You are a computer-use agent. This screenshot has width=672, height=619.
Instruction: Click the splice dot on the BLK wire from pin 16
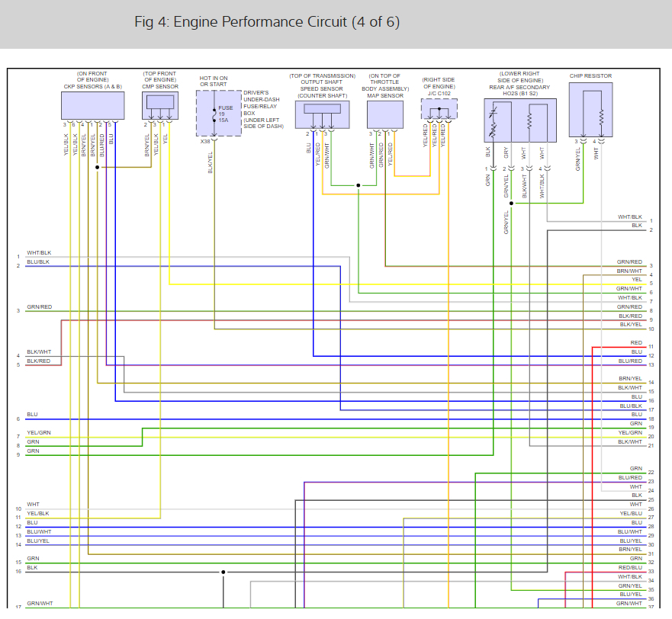tap(223, 572)
